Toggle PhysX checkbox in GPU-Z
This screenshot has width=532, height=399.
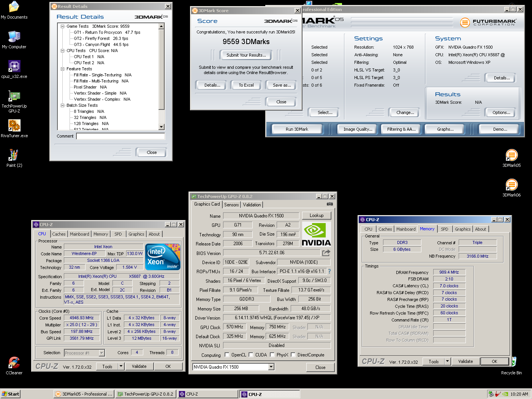coord(272,355)
